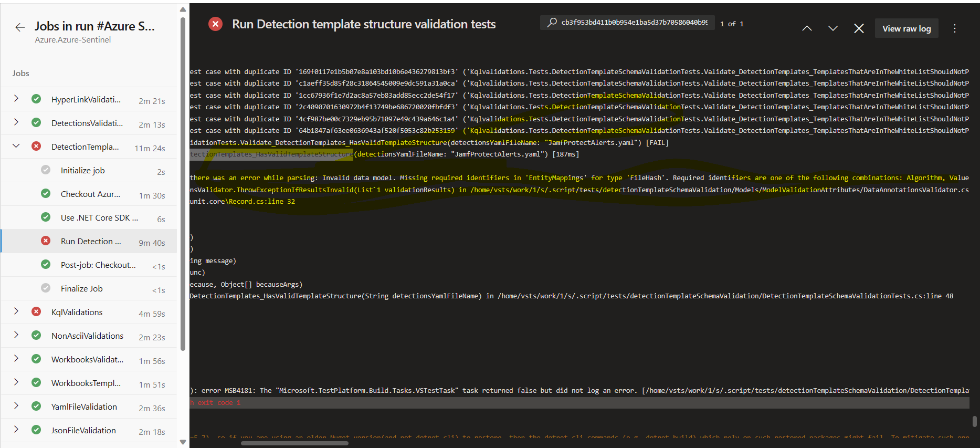
Task: Click the jobs panel vertical scrollbar thumb
Action: tap(183, 184)
